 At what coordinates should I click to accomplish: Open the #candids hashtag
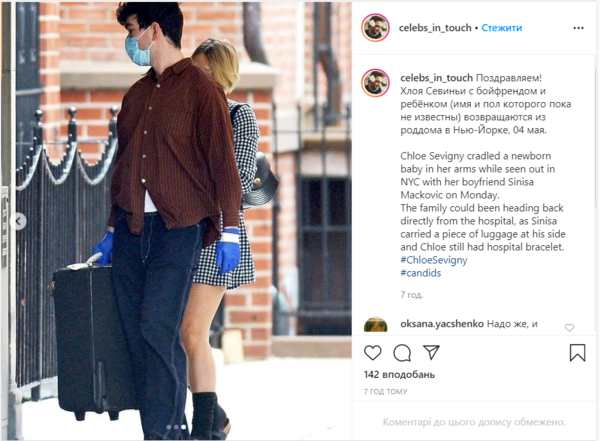pos(421,273)
